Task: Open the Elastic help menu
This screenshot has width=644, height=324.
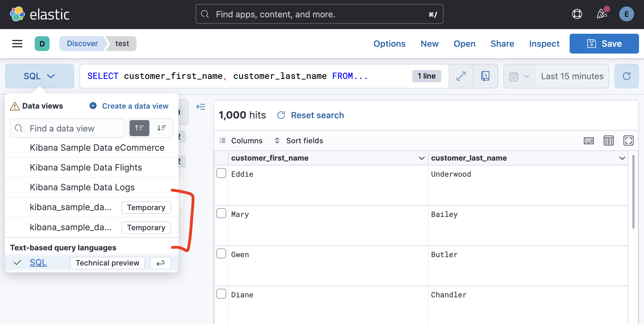Action: coord(576,14)
